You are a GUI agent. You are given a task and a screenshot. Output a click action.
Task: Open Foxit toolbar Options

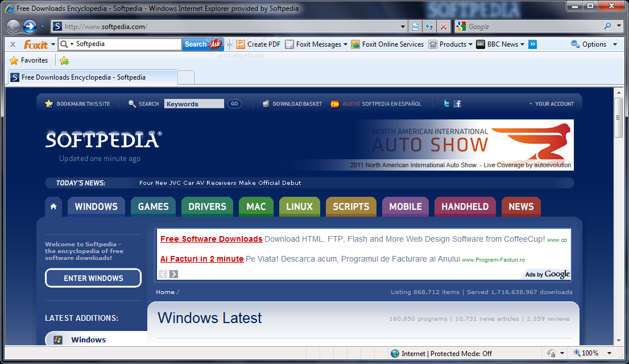pos(594,44)
